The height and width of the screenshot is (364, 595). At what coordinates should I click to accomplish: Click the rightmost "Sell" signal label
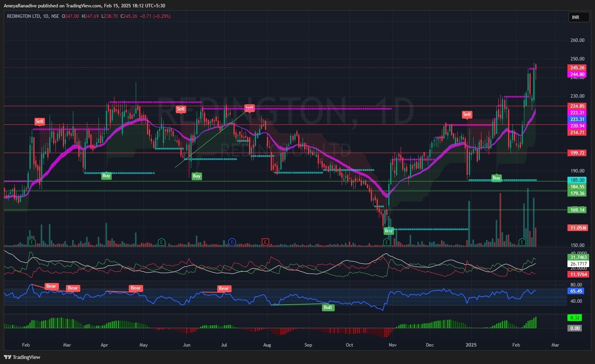coord(467,114)
